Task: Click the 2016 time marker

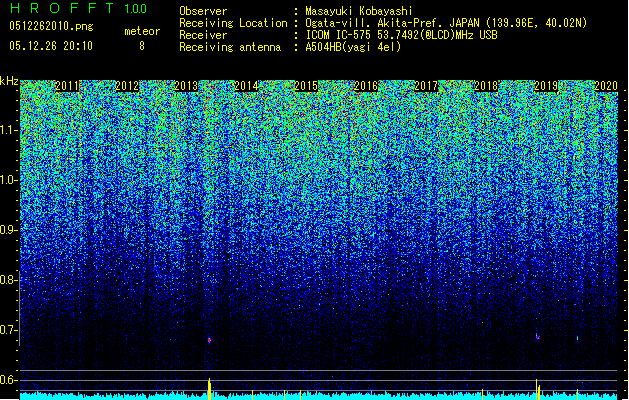Action: coord(366,86)
